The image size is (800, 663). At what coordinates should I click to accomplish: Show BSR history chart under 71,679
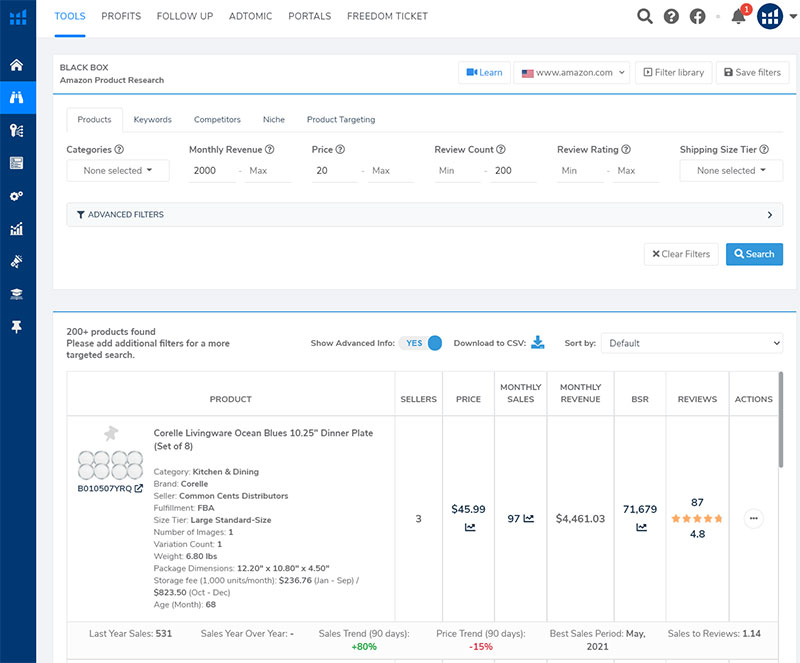pos(641,527)
